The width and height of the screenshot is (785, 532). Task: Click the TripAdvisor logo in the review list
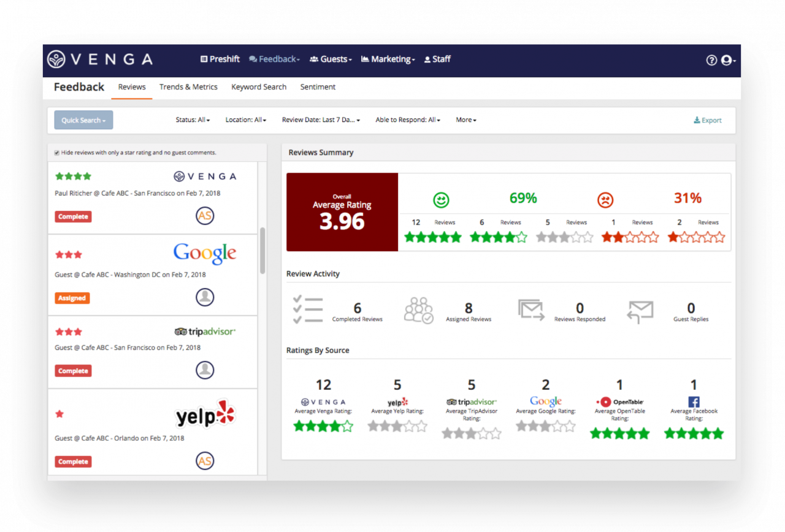coord(205,332)
